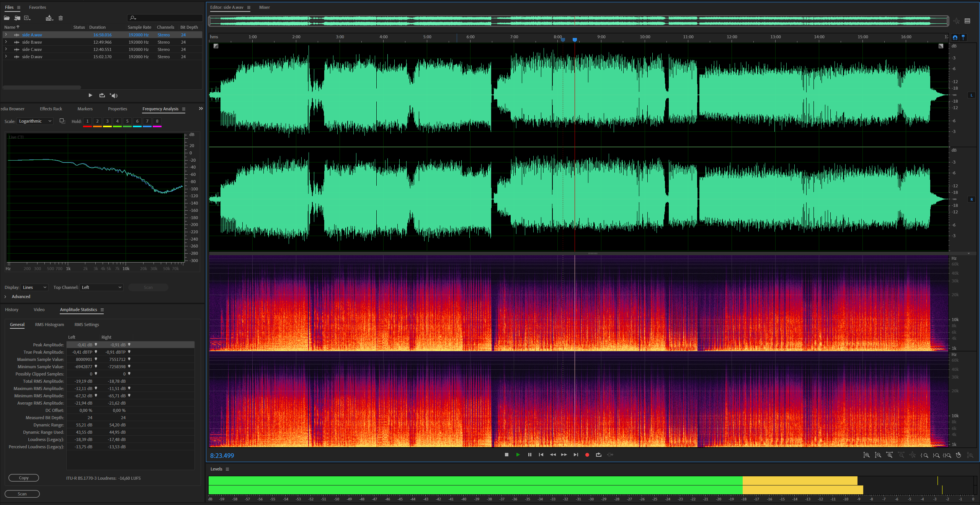The width and height of the screenshot is (980, 505).
Task: Click the Stop button in the transport
Action: (506, 455)
